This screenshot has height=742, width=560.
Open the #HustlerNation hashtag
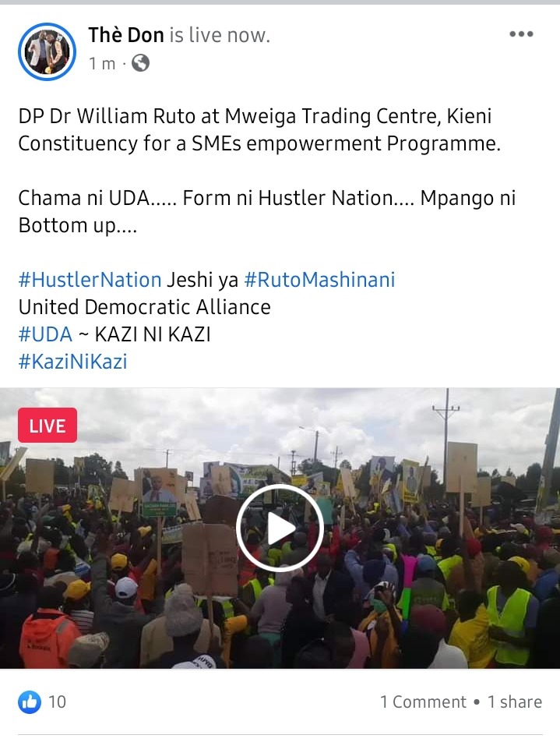coord(90,280)
